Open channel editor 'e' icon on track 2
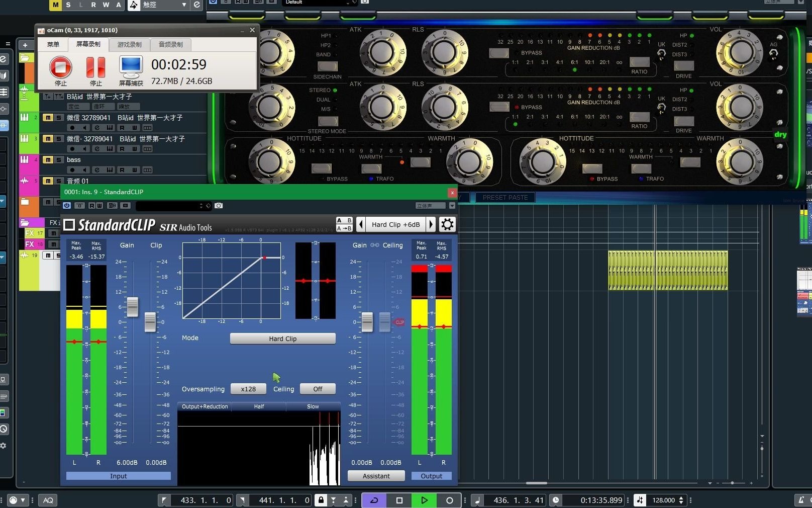The image size is (812, 508). coord(97,128)
